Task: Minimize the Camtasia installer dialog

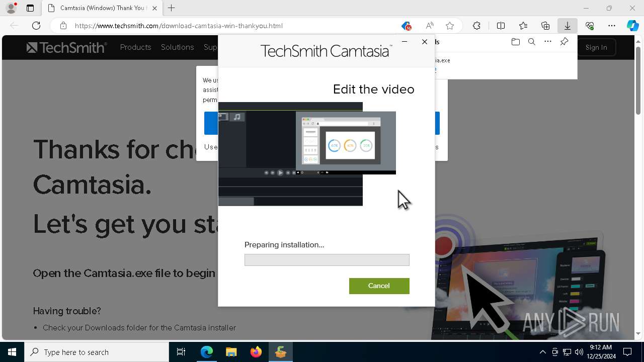Action: (405, 42)
